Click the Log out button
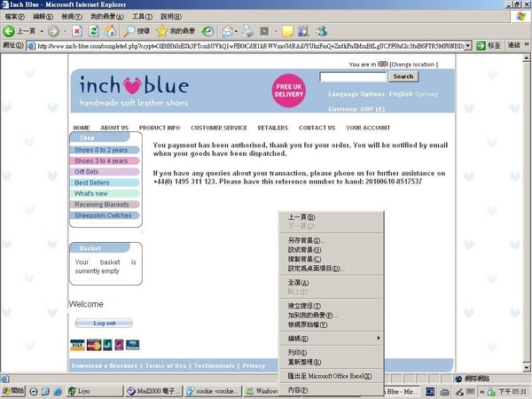Viewport: 532px width, 399px height. coord(104,323)
